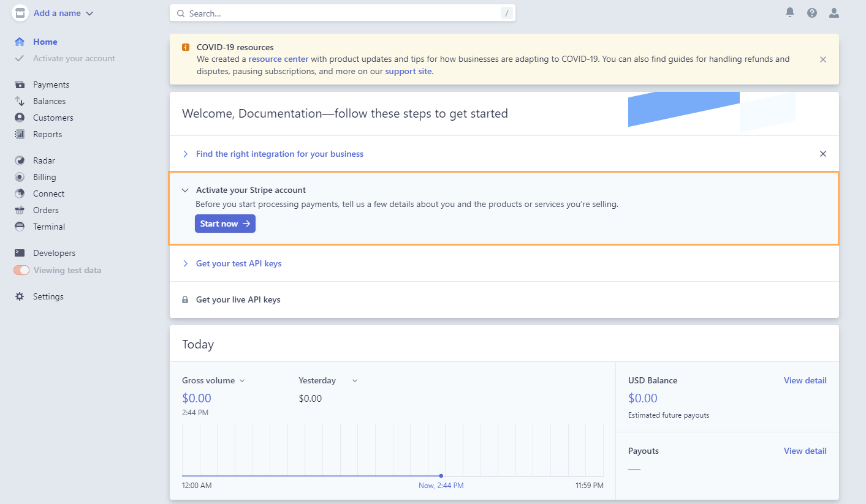Go to Home in the sidebar
Viewport: 866px width, 504px height.
click(45, 42)
